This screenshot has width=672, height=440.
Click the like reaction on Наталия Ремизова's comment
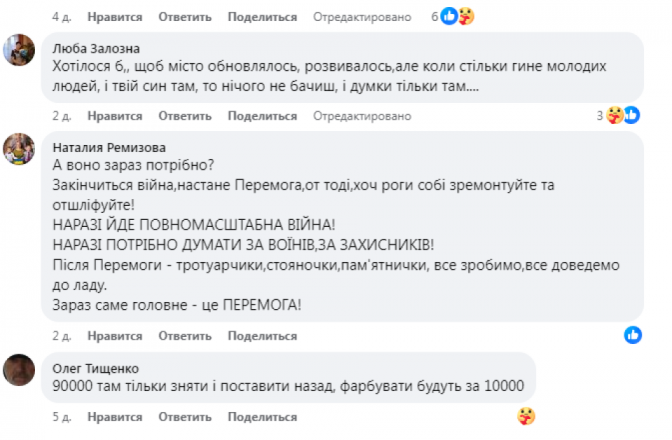pyautogui.click(x=633, y=334)
